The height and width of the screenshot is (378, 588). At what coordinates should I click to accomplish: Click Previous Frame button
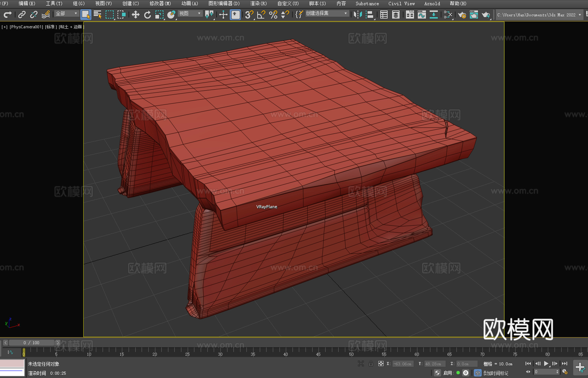pyautogui.click(x=537, y=364)
